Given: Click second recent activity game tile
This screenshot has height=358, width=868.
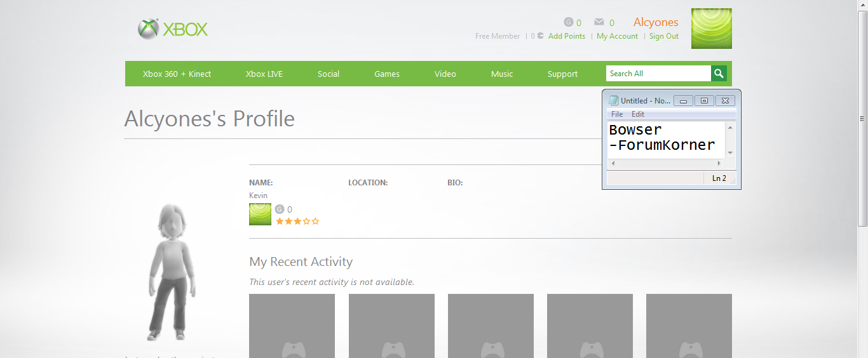Looking at the screenshot, I should tap(391, 326).
